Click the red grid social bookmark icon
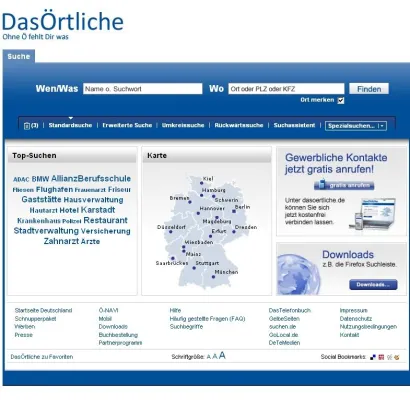 pos(381,357)
